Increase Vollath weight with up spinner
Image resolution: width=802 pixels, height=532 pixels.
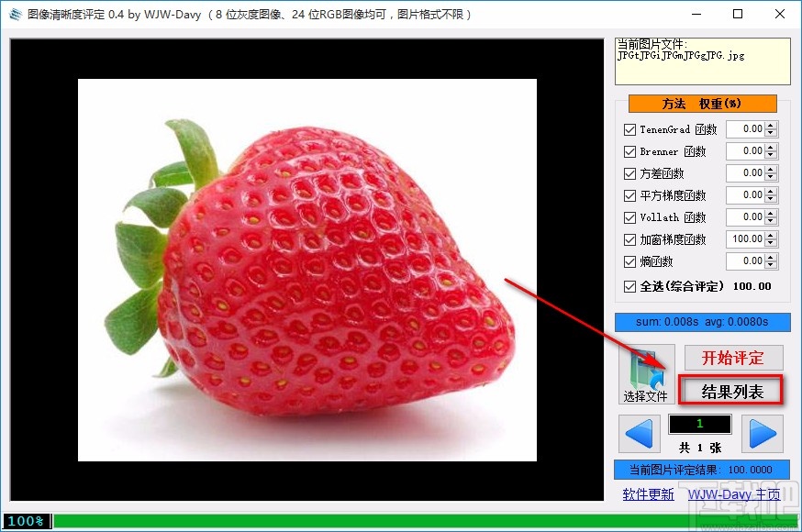click(x=772, y=213)
